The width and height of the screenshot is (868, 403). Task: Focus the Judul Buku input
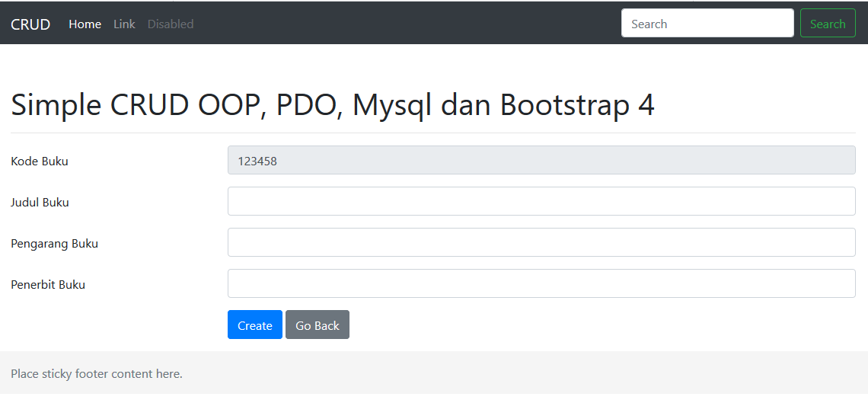(541, 201)
